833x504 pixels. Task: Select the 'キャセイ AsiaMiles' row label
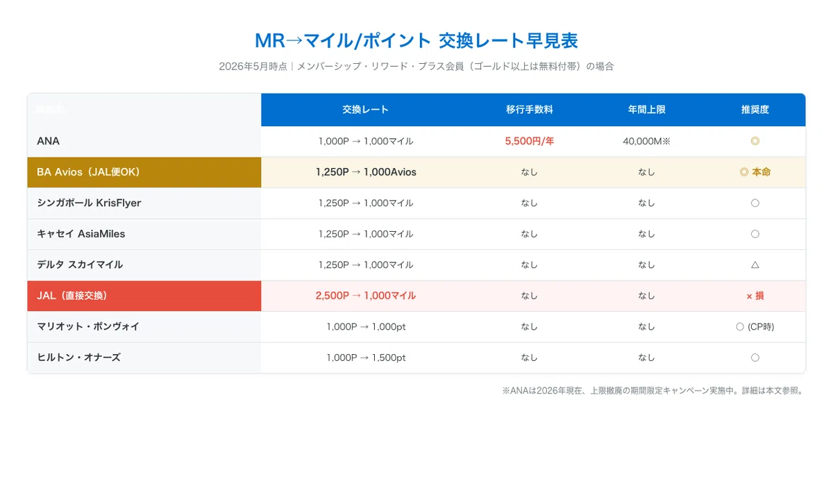[81, 234]
